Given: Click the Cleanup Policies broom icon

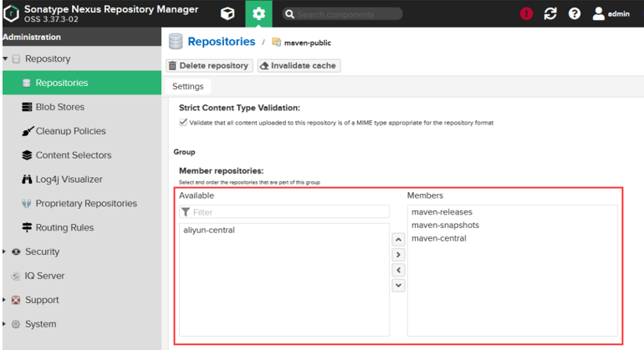Looking at the screenshot, I should pyautogui.click(x=27, y=131).
